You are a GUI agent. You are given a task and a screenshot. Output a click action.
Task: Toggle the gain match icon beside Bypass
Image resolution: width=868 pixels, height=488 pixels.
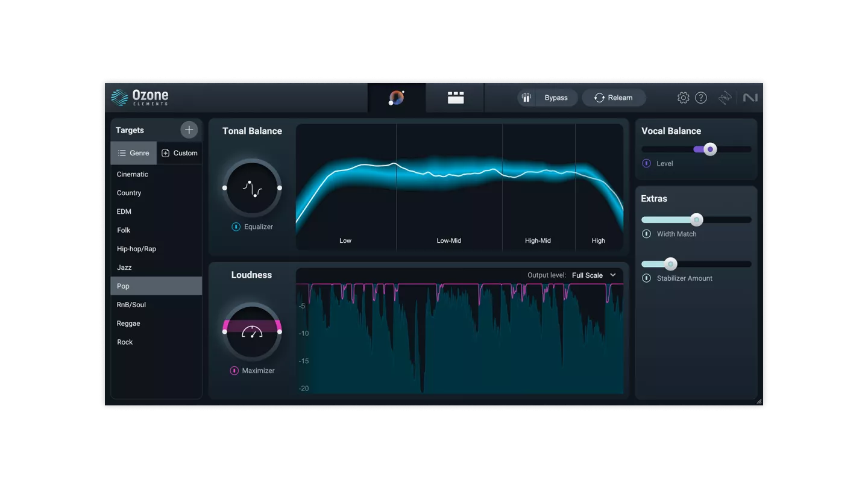tap(526, 98)
